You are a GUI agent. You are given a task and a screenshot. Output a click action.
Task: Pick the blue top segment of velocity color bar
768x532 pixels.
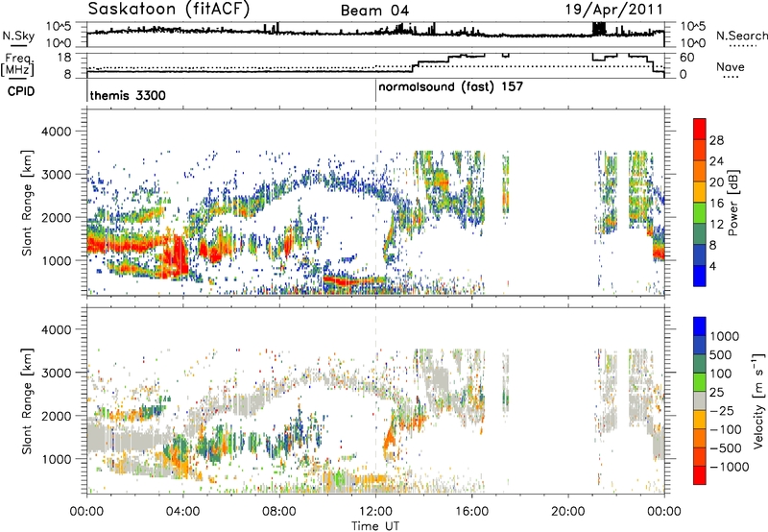click(x=700, y=326)
